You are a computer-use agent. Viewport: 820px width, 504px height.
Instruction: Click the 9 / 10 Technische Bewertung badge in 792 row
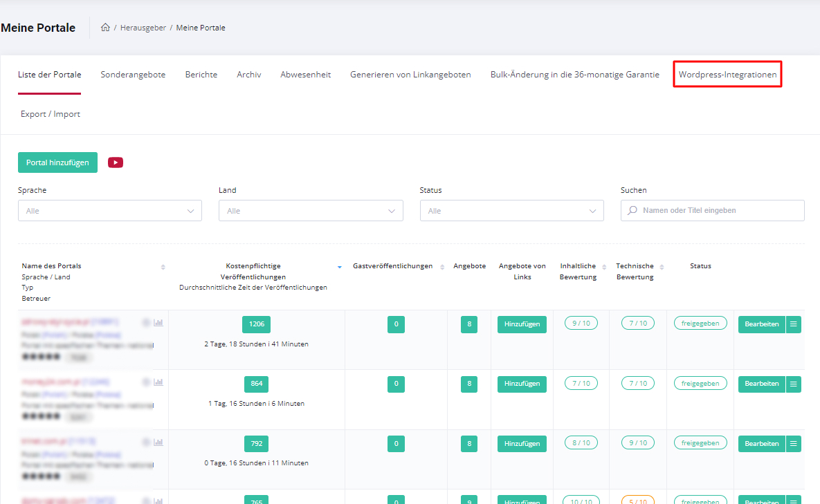(x=638, y=443)
